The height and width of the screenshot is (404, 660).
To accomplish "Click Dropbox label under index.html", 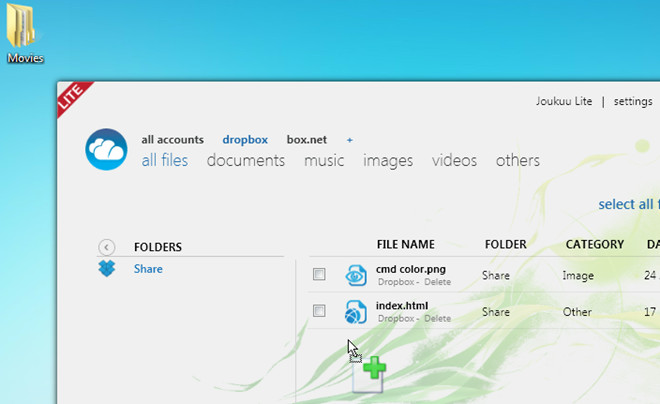I will coord(396,319).
